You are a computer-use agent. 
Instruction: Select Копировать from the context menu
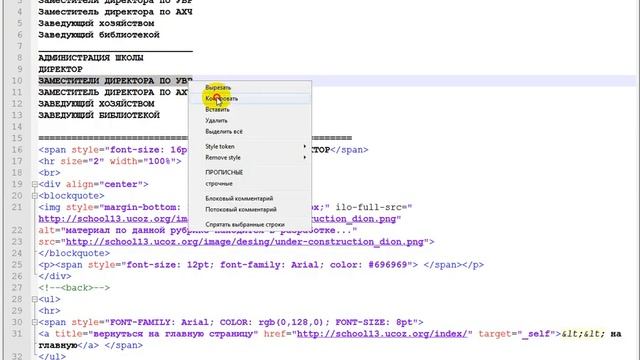pos(222,98)
